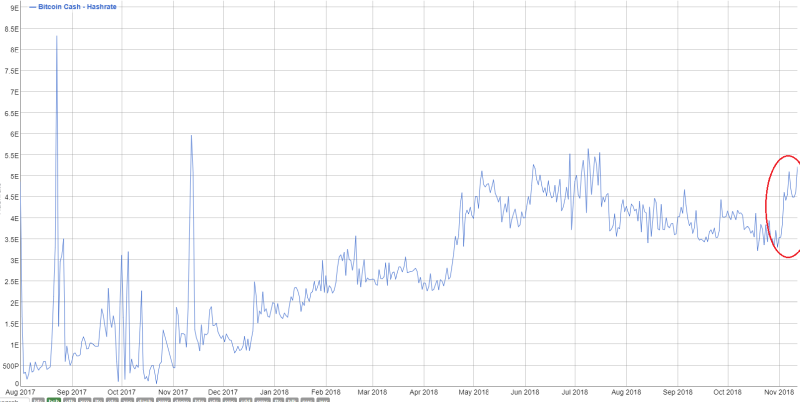Image resolution: width=800 pixels, height=402 pixels.
Task: Click the first gray coin button below chart
Action: [37, 399]
